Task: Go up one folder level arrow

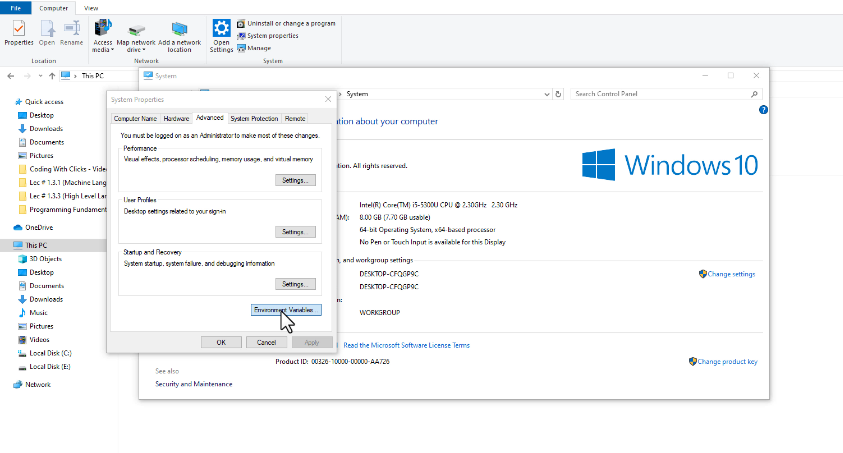Action: click(52, 76)
